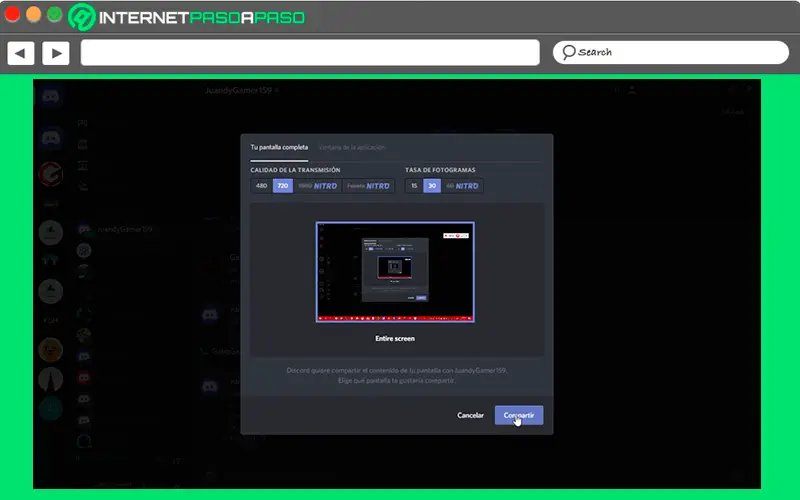The height and width of the screenshot is (500, 800).
Task: Select the Entire screen preview thumbnail
Action: pos(395,272)
